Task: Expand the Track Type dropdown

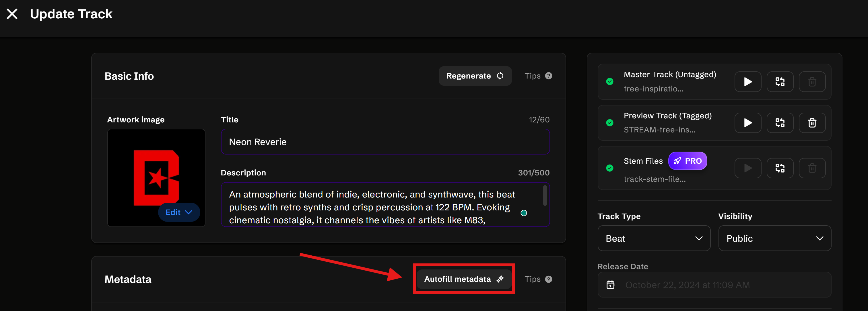Action: pyautogui.click(x=654, y=238)
